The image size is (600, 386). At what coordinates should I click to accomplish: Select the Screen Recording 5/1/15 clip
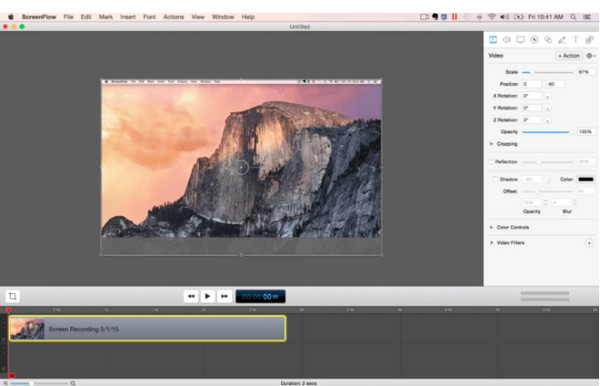click(x=147, y=329)
